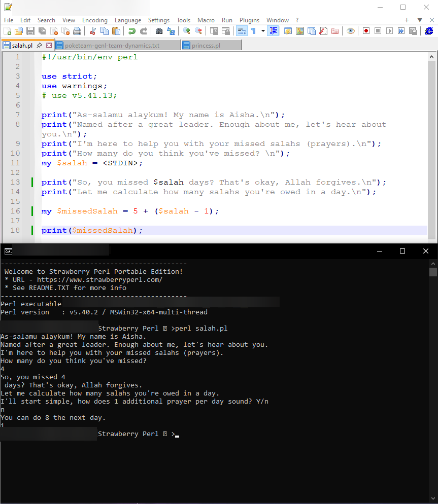Click the Print icon in toolbar

tap(77, 31)
